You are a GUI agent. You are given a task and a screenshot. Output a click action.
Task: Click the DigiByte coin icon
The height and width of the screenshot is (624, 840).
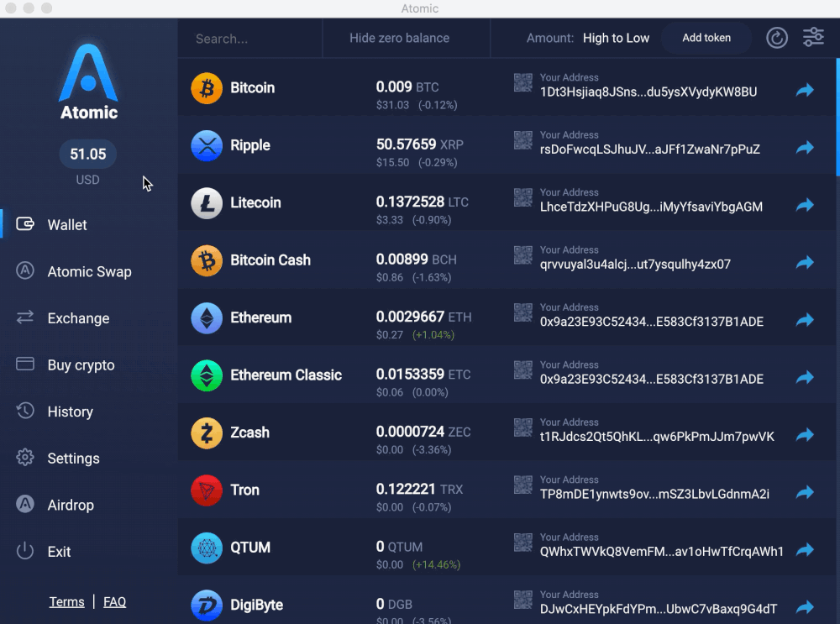tap(207, 606)
